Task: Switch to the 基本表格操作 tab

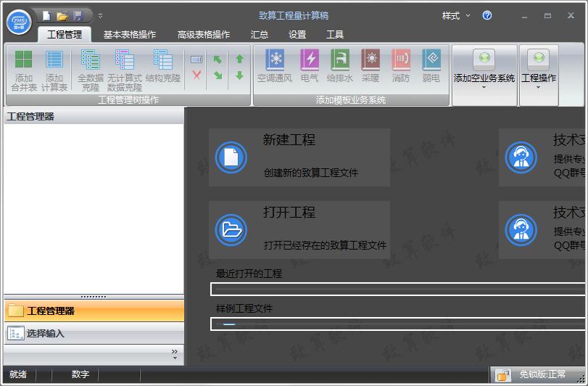Action: 129,35
